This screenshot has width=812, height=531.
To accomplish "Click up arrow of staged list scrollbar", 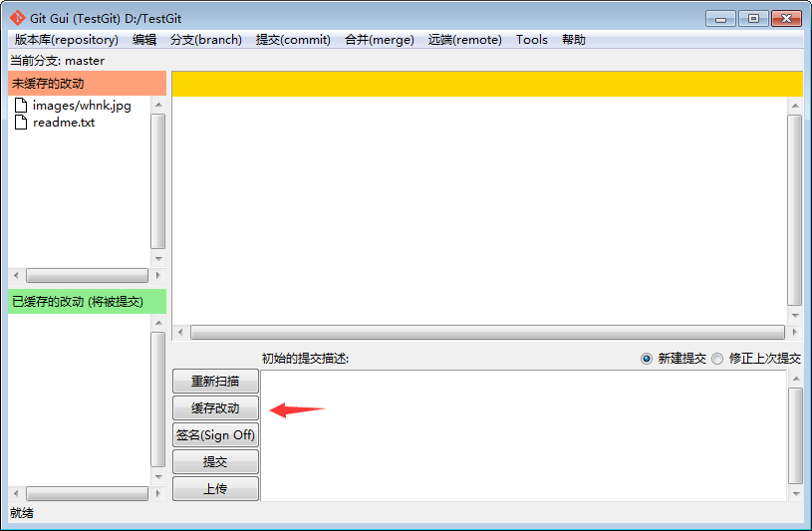I will (158, 323).
